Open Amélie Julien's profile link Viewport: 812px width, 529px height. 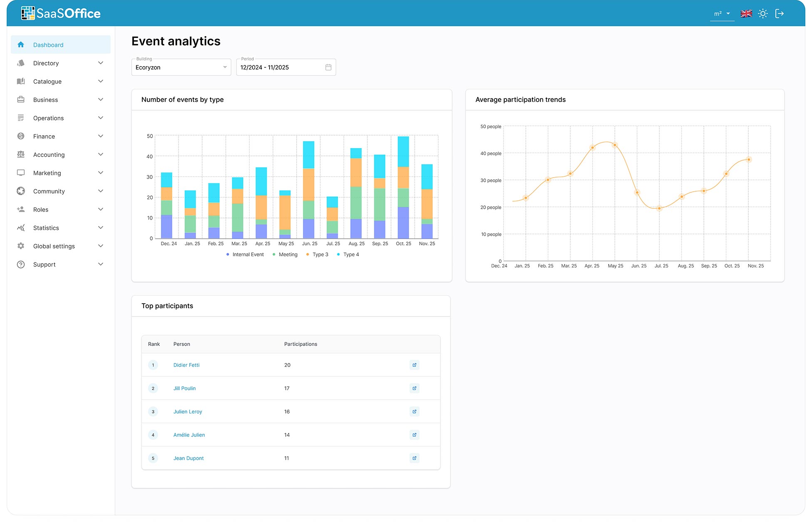pos(189,435)
